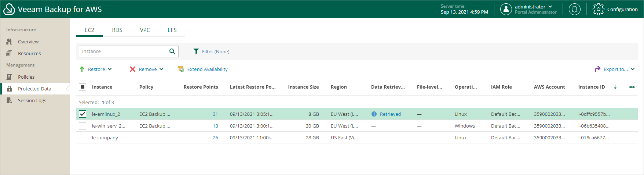Click the Windows operating system cell
Viewport: 644px width, 175px height.
[465, 126]
